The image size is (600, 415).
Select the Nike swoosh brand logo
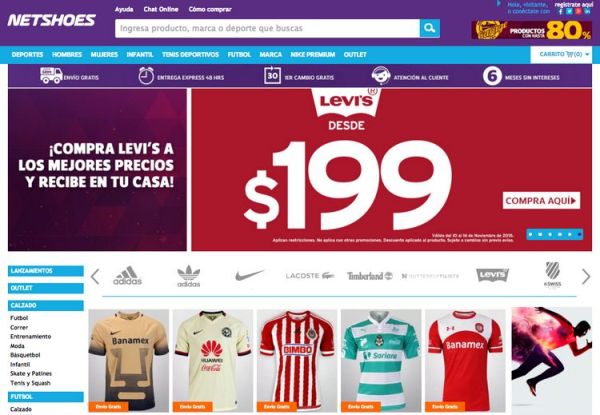click(x=249, y=275)
